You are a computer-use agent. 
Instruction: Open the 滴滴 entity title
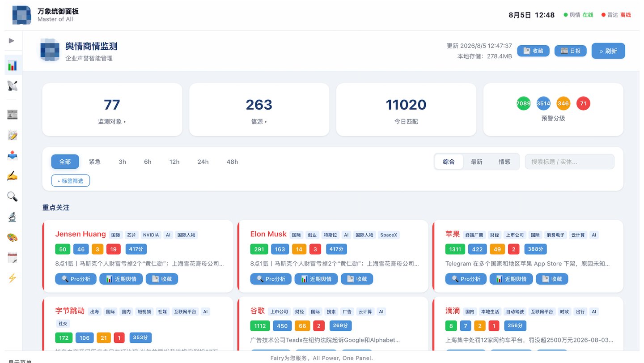[453, 311]
